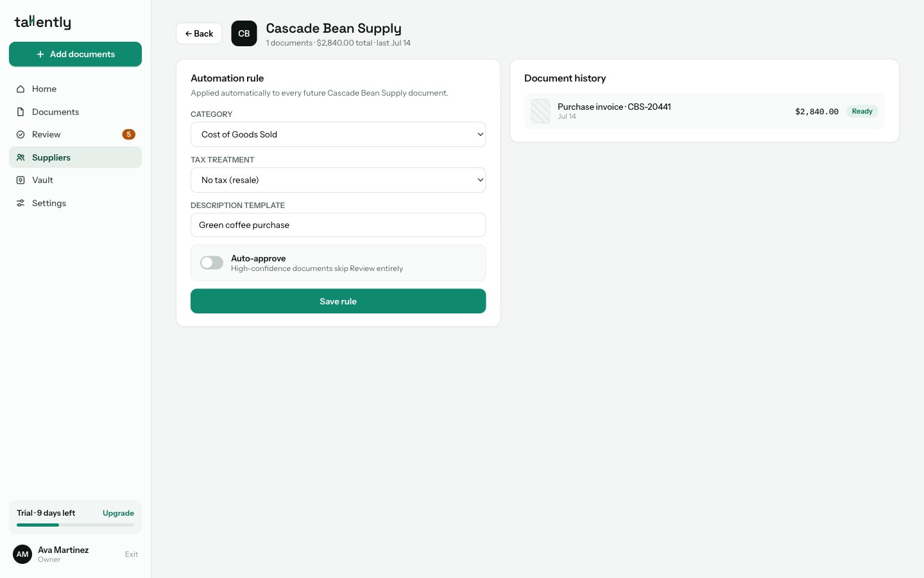Open the Category dropdown showing Cost of Goods Sold

coord(338,134)
